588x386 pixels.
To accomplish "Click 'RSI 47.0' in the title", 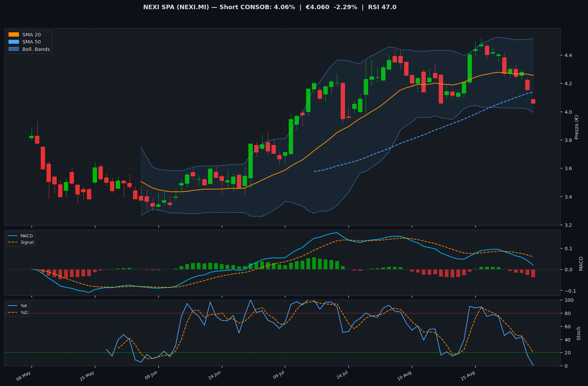I will [382, 7].
